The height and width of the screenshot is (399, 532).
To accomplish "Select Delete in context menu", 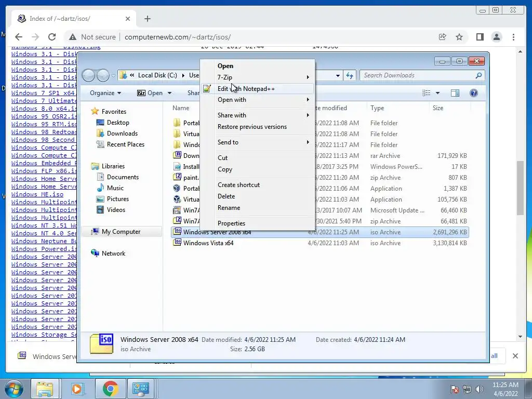I will tap(257, 196).
